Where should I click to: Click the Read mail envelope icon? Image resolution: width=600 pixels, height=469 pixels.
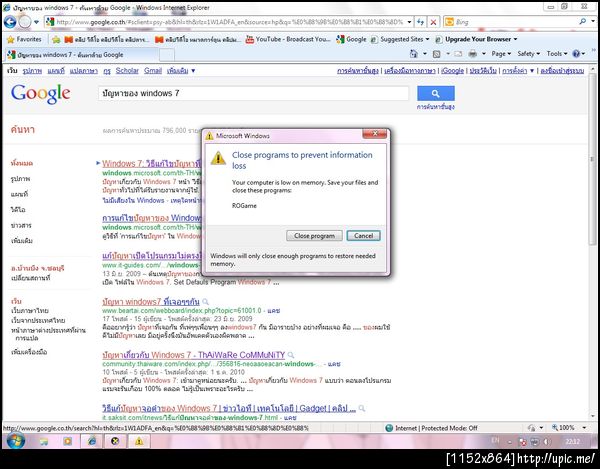tap(458, 54)
